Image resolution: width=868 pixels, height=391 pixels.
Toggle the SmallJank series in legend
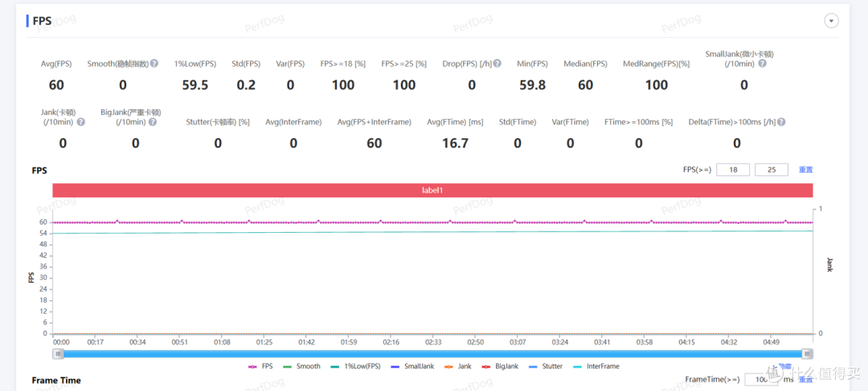coord(412,366)
